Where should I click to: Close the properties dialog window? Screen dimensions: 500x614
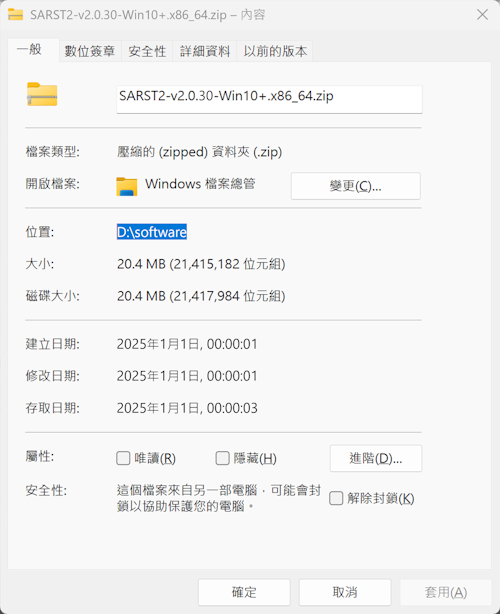[x=482, y=15]
